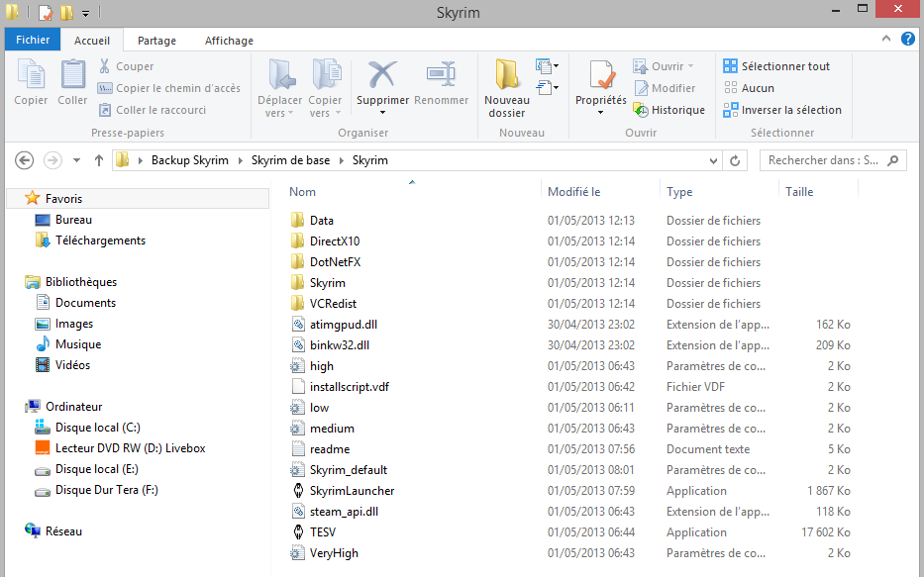Click the Modifier edit button
This screenshot has width=924, height=577.
pyautogui.click(x=665, y=88)
